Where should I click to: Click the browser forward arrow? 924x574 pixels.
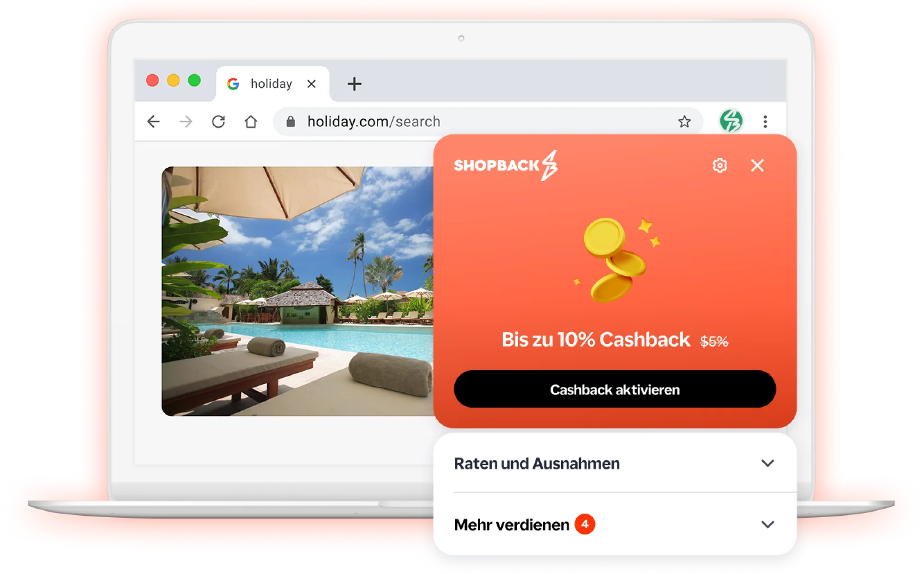(186, 122)
